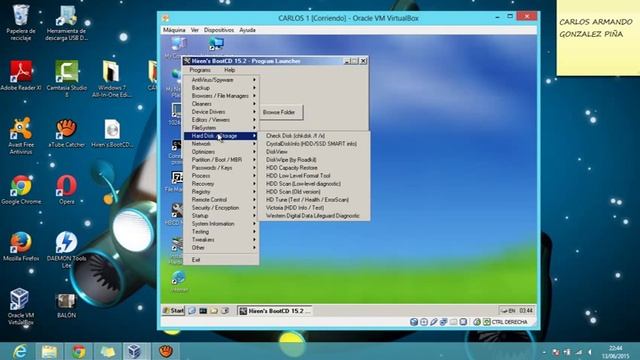Run Check Disk (chkdsk /f /r)
Screen dimensions: 640x360
click(313, 136)
